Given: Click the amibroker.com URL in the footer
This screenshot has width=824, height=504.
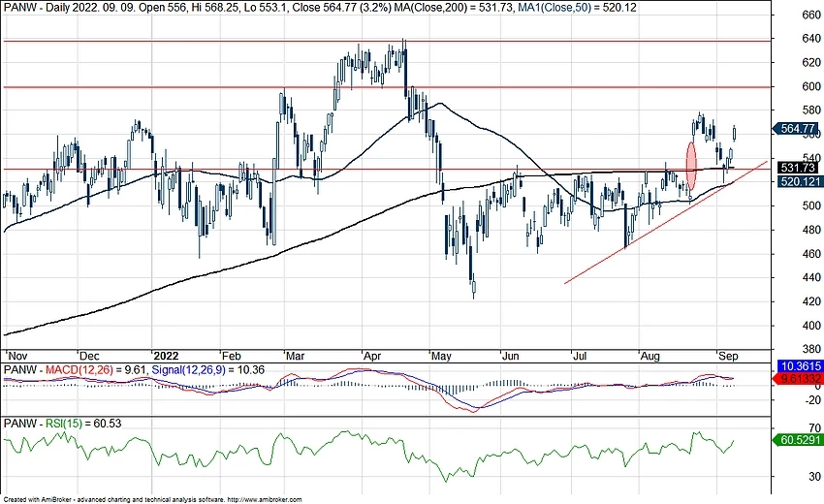Looking at the screenshot, I should click(265, 500).
